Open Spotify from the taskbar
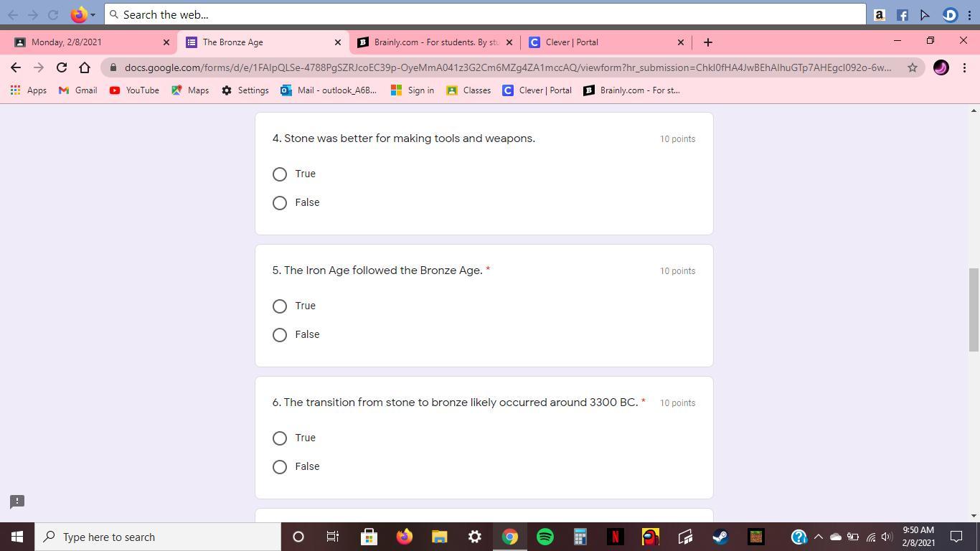This screenshot has width=980, height=551. [x=545, y=537]
